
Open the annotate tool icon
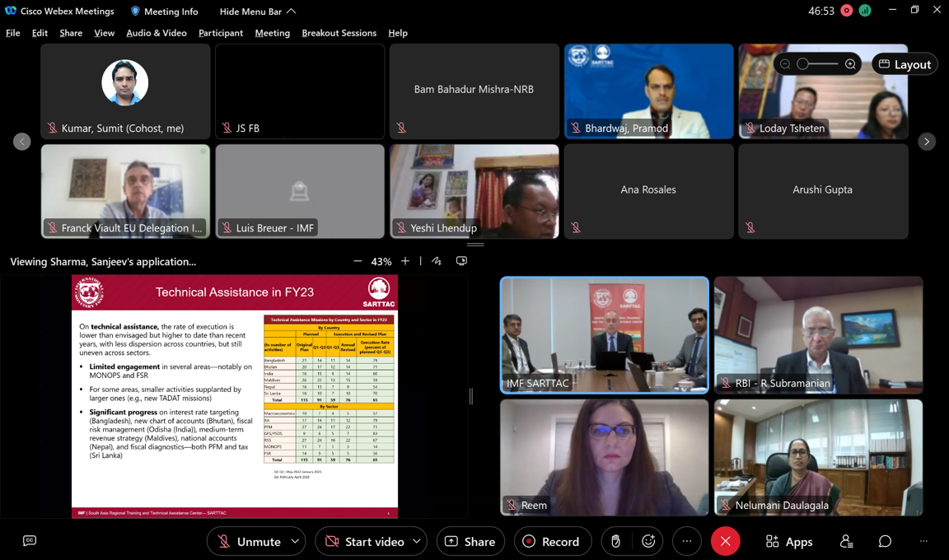[437, 261]
